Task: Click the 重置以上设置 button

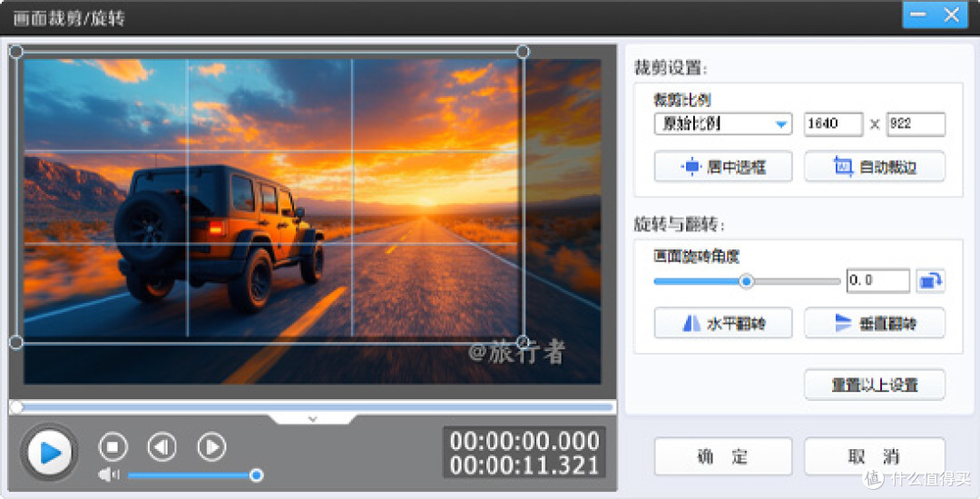Action: coord(875,385)
